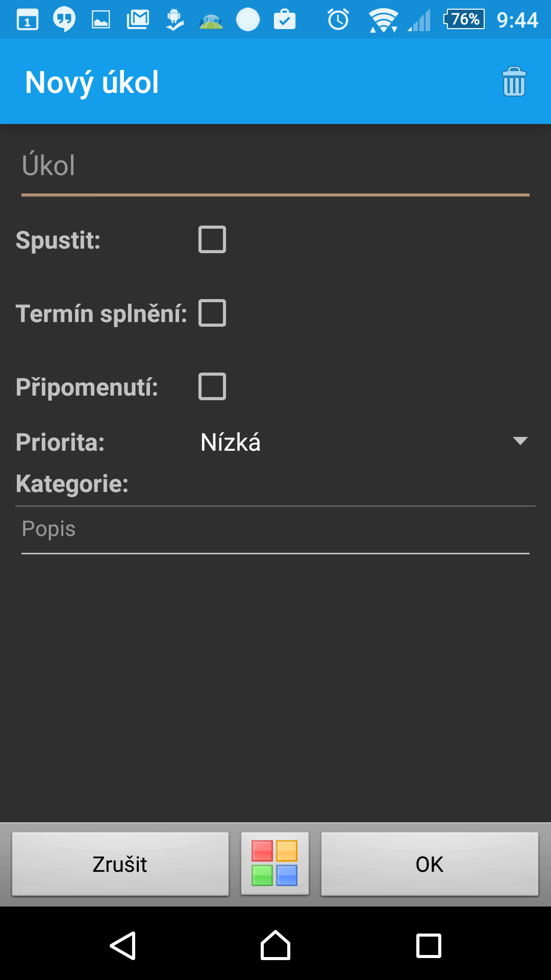Tap the Hangouts quote notification icon
The image size is (551, 980).
[x=64, y=20]
